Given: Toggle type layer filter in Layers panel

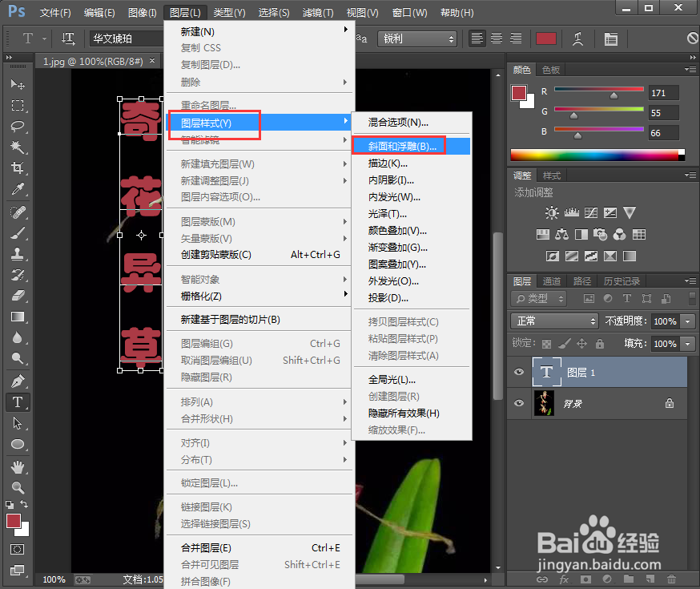Looking at the screenshot, I should pos(627,298).
